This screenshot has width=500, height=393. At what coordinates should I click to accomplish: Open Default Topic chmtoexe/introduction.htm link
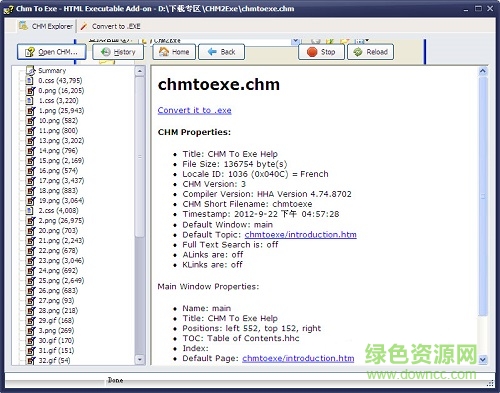pos(300,235)
